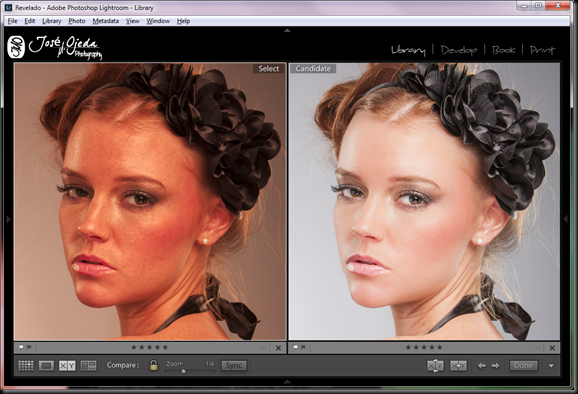
Task: Select previous photo arrow
Action: (481, 366)
